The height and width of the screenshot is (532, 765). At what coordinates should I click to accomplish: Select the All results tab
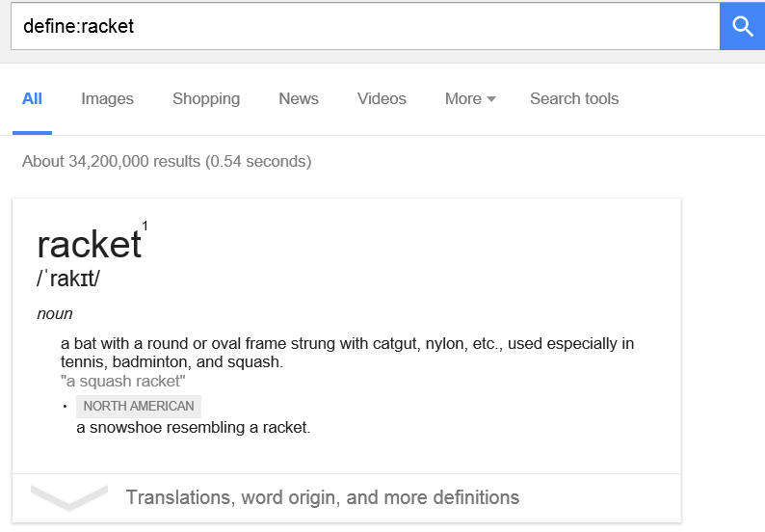(32, 99)
